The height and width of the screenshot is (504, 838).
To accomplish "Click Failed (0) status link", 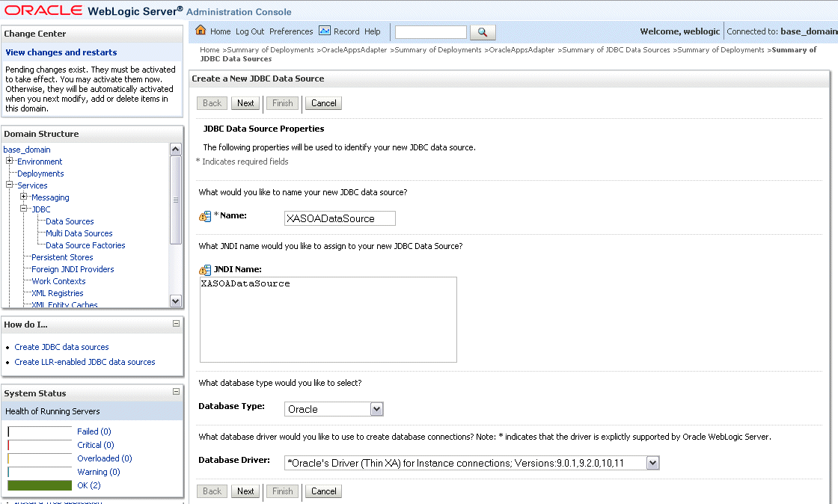I will [x=94, y=431].
